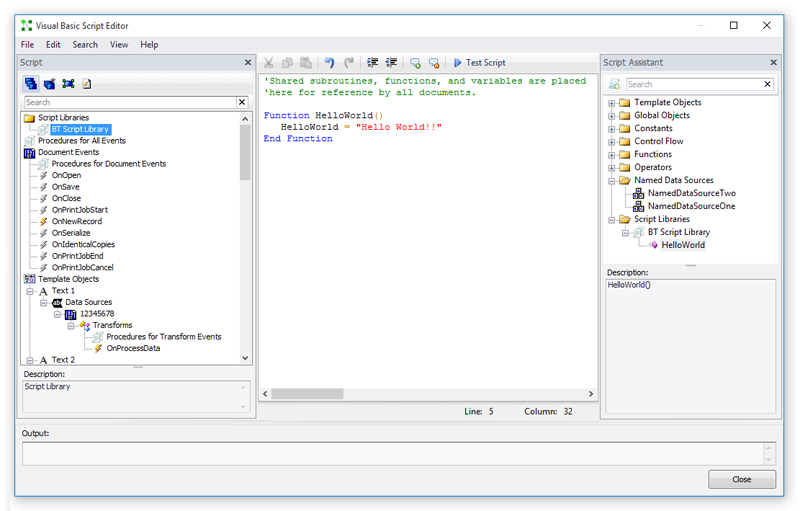800x511 pixels.
Task: Collapse the Named Data Sources folder
Action: [611, 180]
